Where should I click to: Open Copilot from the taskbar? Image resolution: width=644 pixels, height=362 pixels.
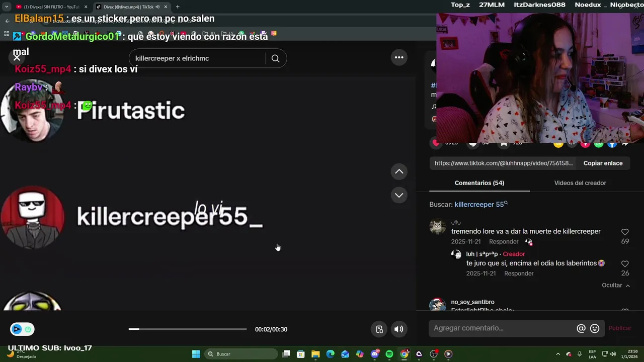coord(360,354)
